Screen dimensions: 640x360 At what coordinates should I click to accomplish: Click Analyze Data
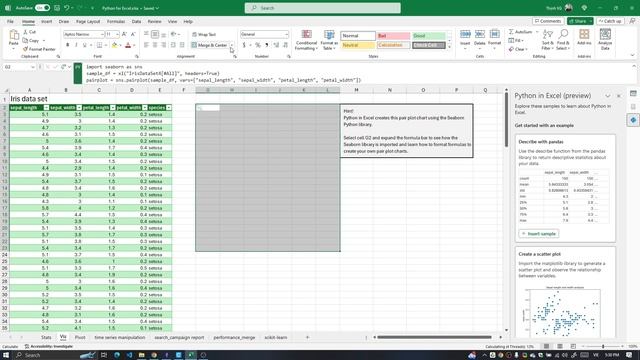pos(605,40)
